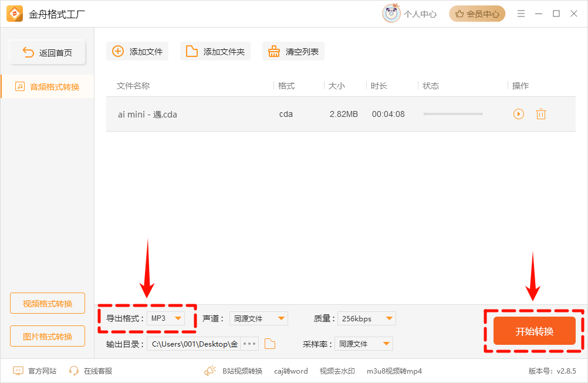Click the cda format cell
The image size is (588, 383).
coord(286,114)
